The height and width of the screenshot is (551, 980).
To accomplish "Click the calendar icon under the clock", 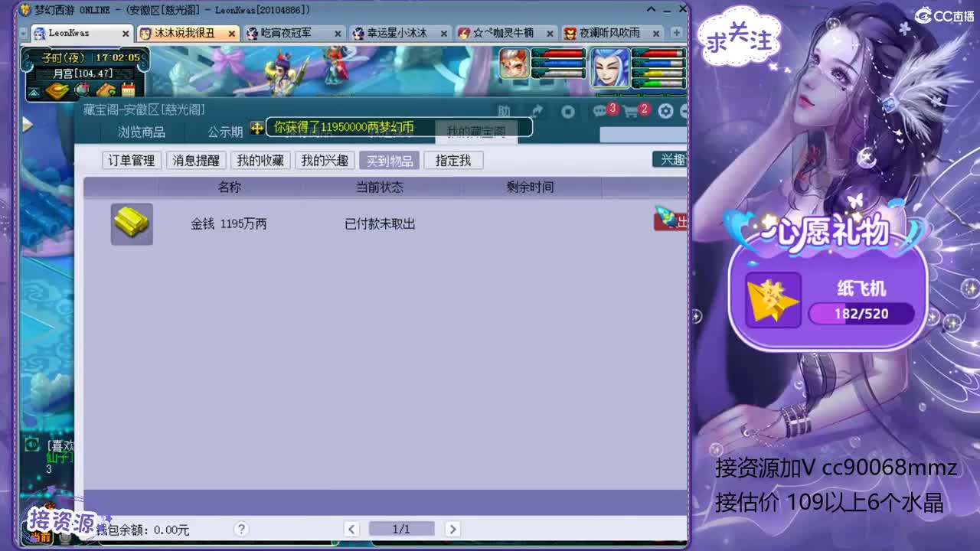I will (128, 90).
